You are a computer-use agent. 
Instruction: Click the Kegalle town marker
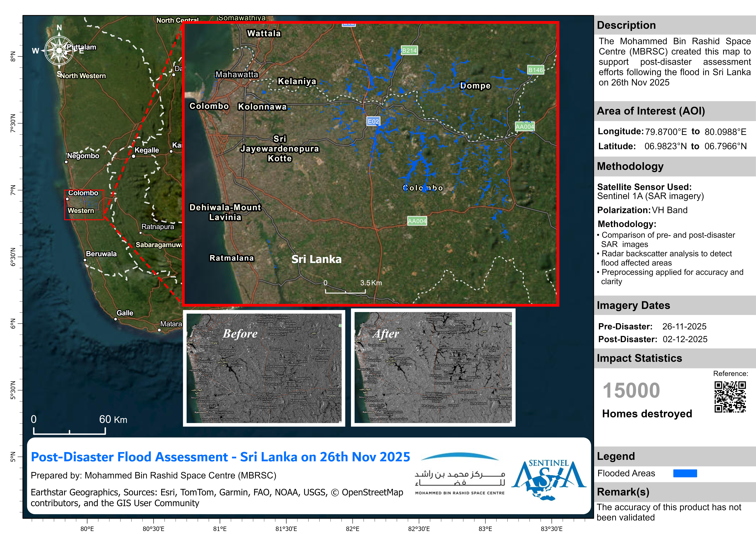coord(133,156)
